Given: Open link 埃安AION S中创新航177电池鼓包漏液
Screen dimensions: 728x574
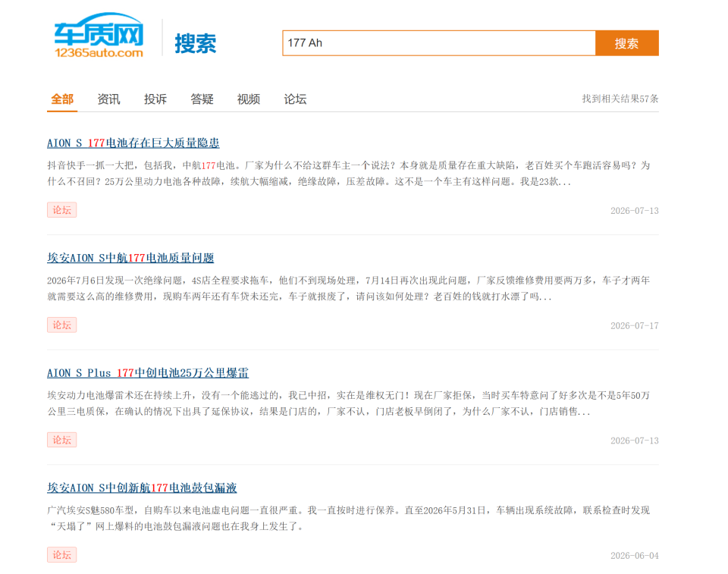Looking at the screenshot, I should (142, 488).
